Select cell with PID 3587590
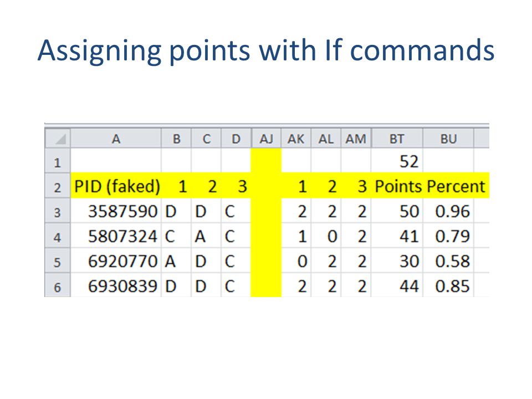The image size is (532, 399). pos(116,211)
